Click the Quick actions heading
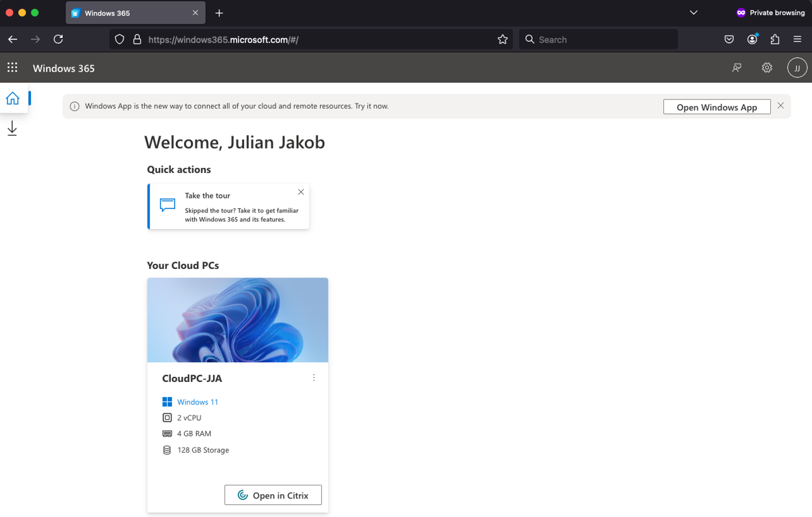The image size is (812, 517). click(x=179, y=170)
